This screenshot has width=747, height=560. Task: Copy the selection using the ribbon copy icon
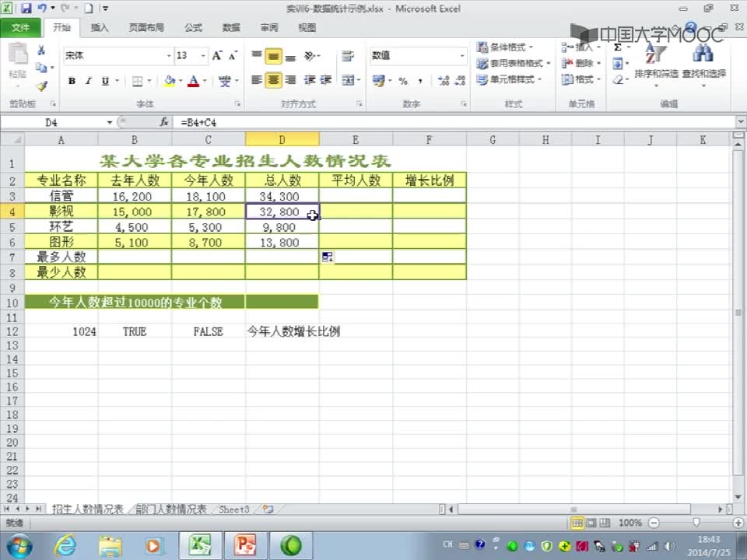pyautogui.click(x=41, y=68)
